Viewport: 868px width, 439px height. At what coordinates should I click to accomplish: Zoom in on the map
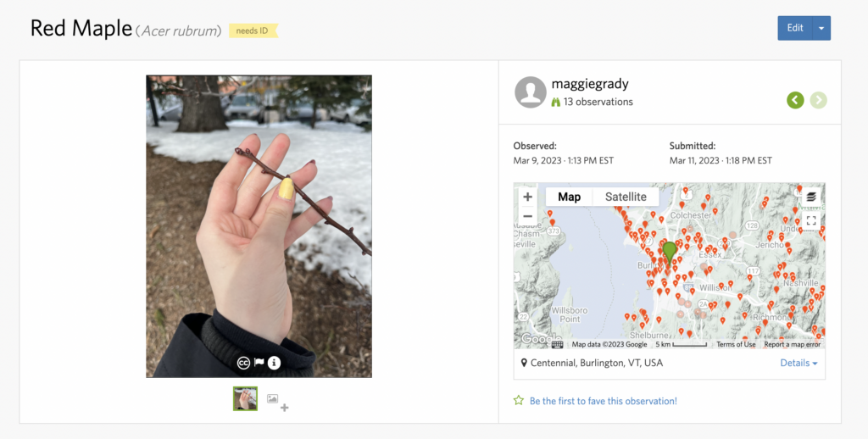[527, 197]
